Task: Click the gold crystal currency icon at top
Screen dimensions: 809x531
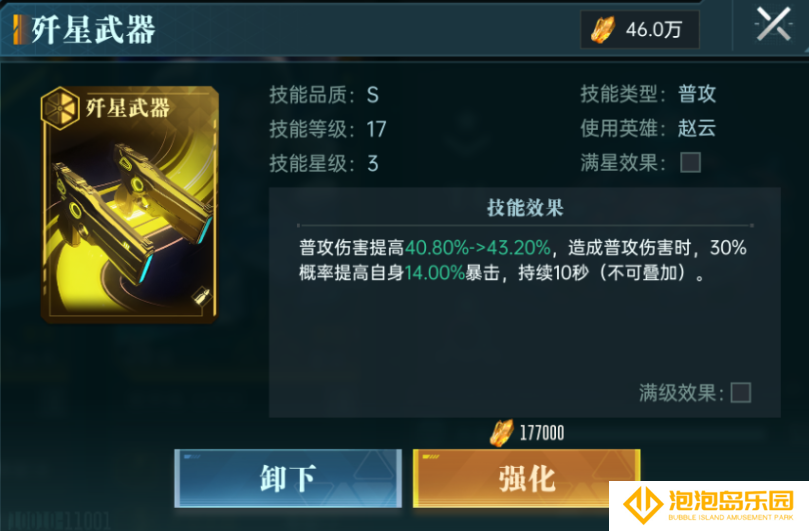Action: click(602, 29)
